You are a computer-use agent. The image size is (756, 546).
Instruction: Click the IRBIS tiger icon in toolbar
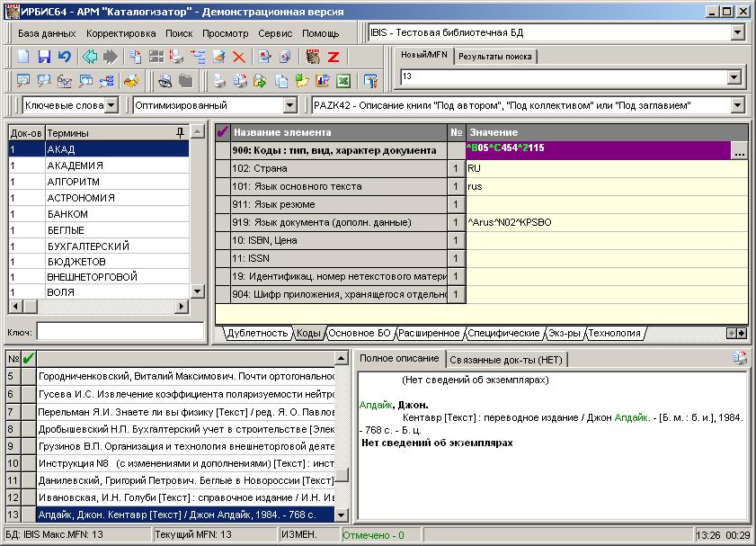click(x=313, y=57)
